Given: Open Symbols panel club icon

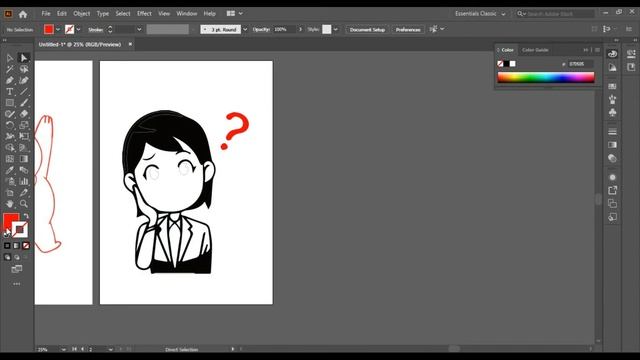Looking at the screenshot, I should pos(612,113).
